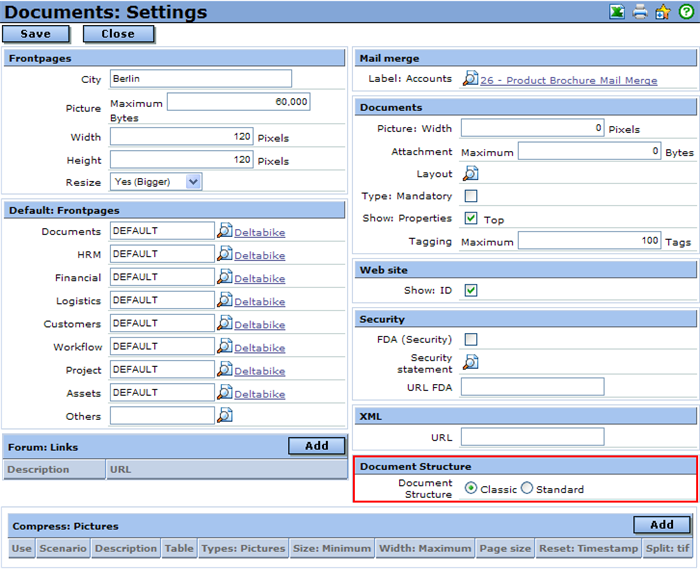
Task: Click the Others frontpage input field
Action: pos(162,415)
